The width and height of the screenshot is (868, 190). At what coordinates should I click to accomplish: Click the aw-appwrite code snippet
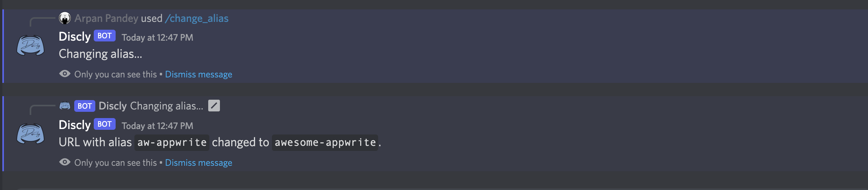pyautogui.click(x=172, y=142)
